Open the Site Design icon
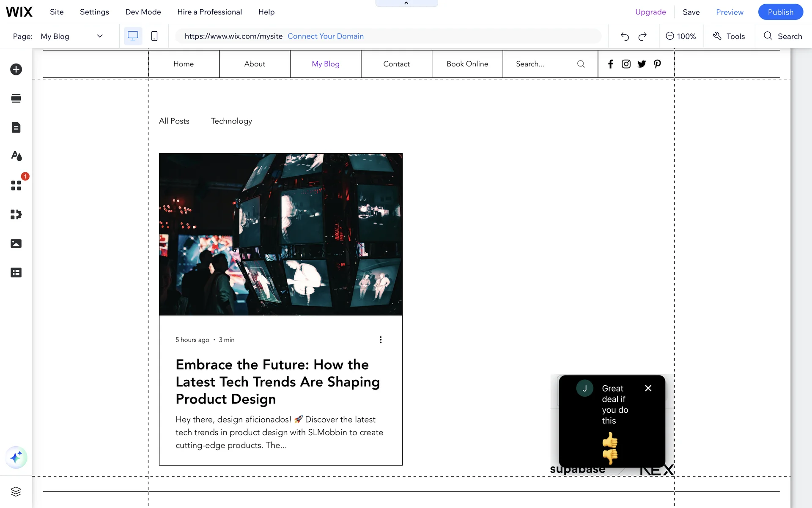812x508 pixels. (x=16, y=156)
